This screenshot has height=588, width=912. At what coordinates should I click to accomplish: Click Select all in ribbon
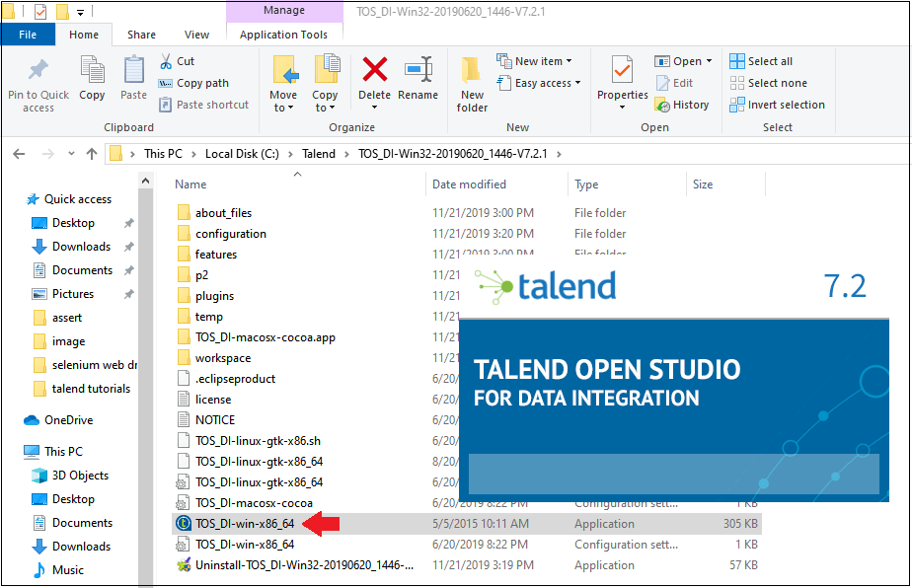tap(761, 61)
